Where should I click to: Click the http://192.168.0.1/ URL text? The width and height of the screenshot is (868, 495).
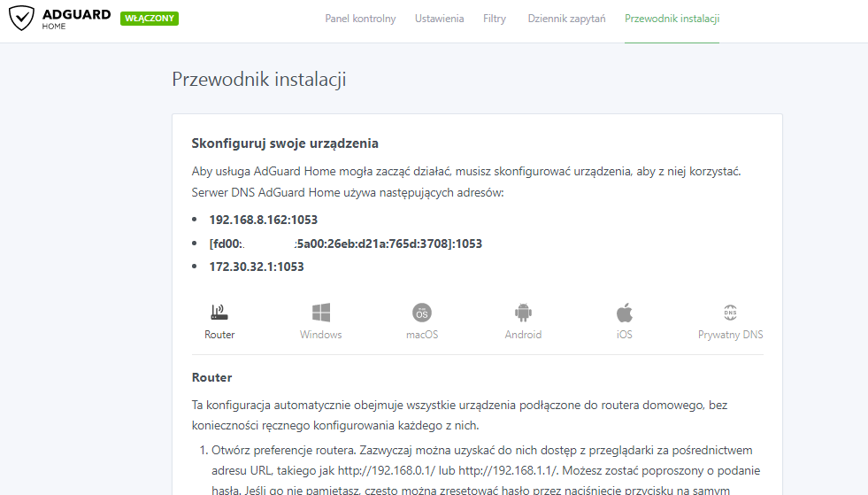[387, 470]
